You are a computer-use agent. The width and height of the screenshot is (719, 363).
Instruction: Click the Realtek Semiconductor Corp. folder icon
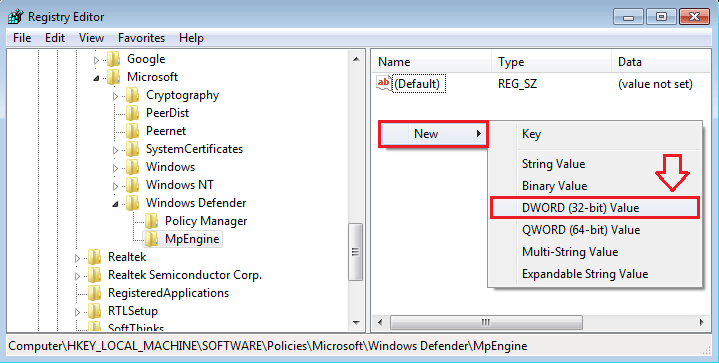point(94,275)
